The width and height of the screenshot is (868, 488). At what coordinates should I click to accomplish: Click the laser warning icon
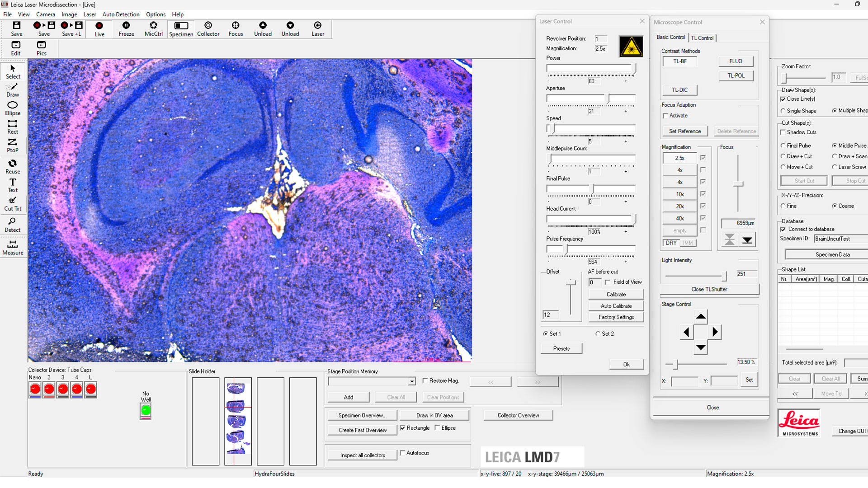631,47
